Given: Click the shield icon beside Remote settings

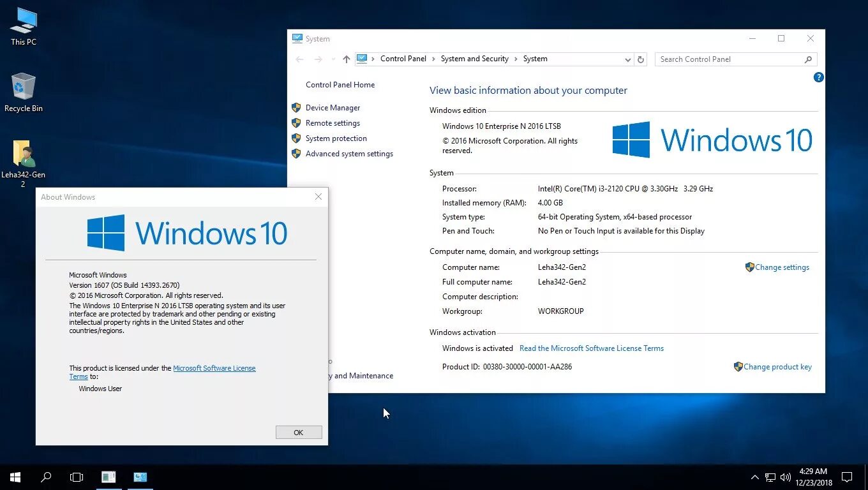Looking at the screenshot, I should click(x=296, y=122).
